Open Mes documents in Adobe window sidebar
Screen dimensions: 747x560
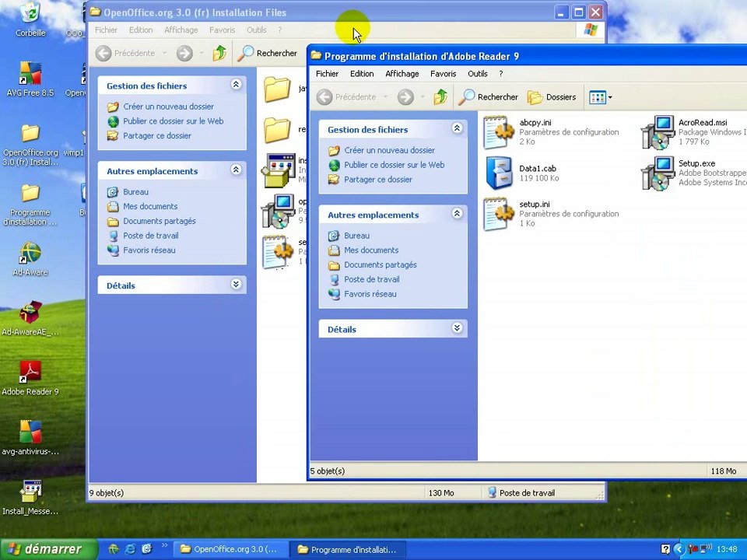pos(371,250)
